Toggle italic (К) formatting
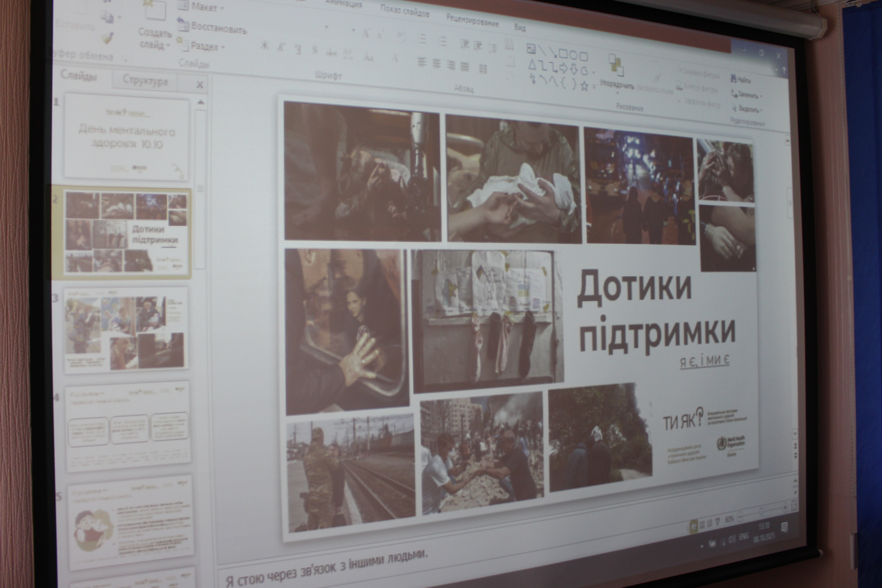882x588 pixels. pyautogui.click(x=281, y=48)
